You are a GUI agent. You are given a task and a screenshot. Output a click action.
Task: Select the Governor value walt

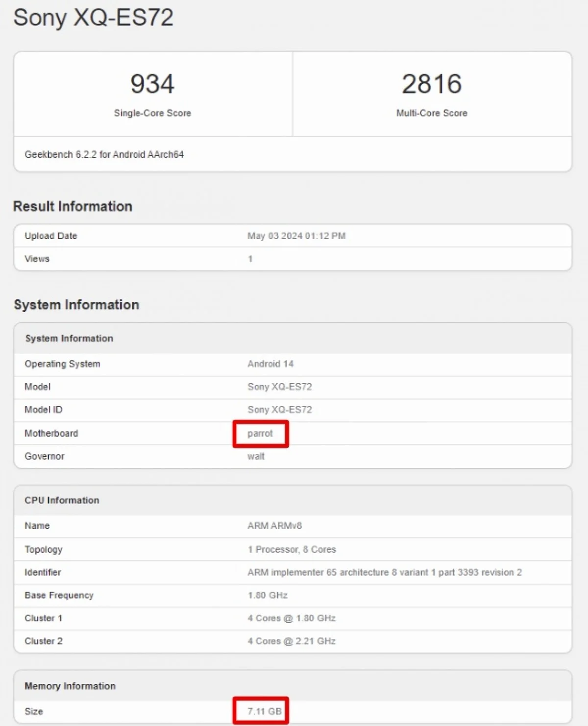coord(255,456)
